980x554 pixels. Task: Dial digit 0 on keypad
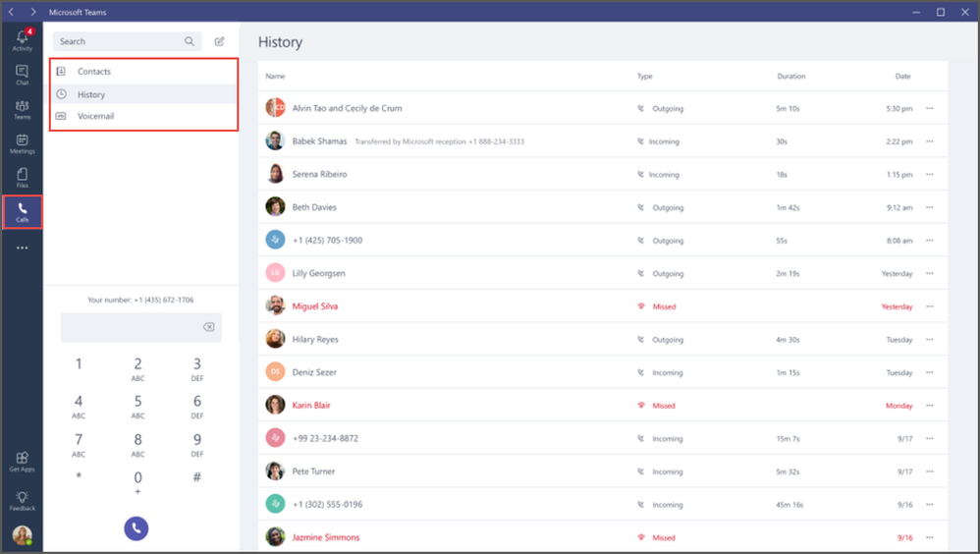tap(137, 482)
